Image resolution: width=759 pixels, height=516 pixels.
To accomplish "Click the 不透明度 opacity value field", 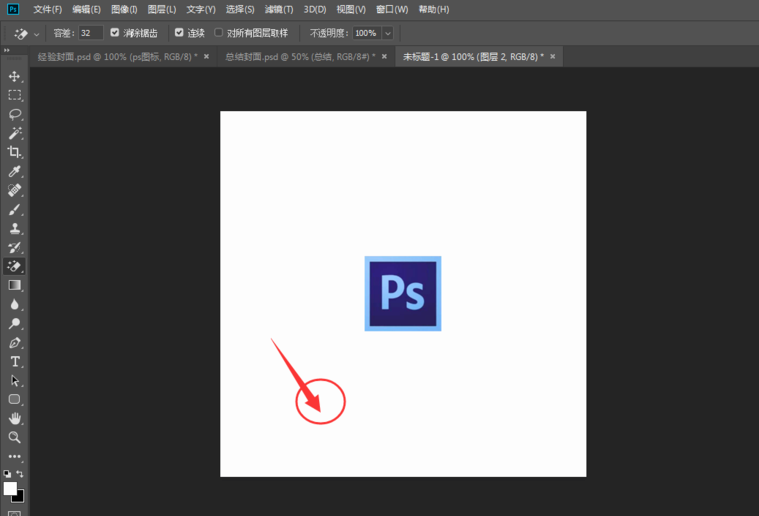I will [366, 33].
